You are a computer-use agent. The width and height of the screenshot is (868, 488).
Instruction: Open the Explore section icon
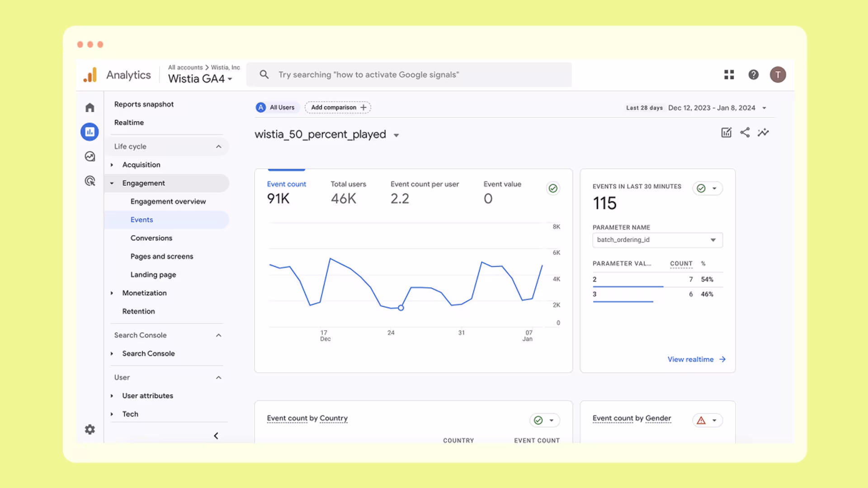click(90, 156)
